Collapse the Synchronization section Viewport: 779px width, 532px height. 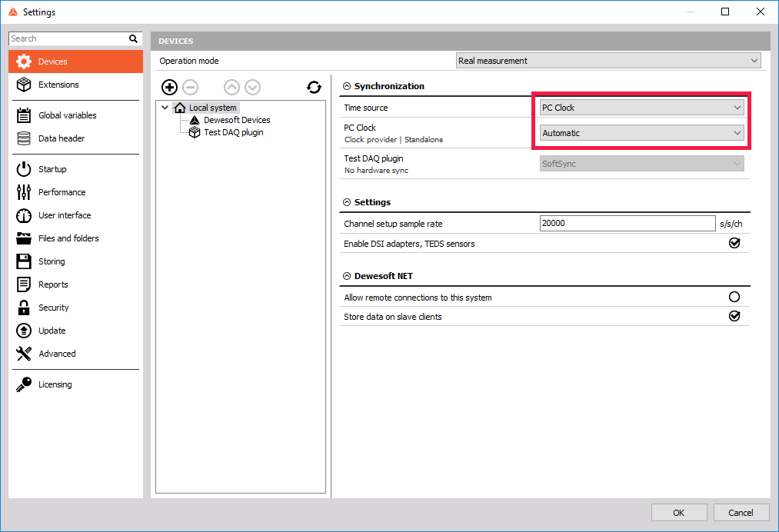(347, 86)
